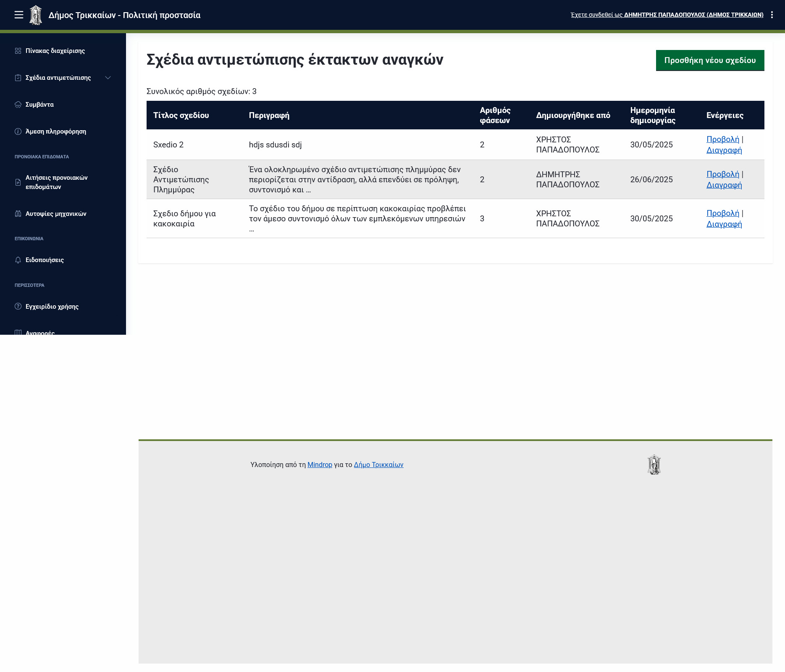Open Αυτοψίες μηχανικών in the sidebar

coord(56,214)
